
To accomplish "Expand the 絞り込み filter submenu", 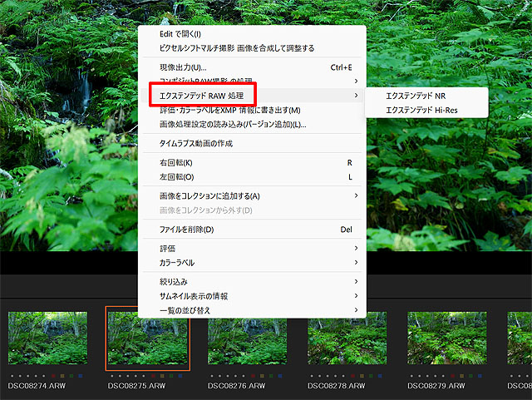I will click(x=175, y=282).
